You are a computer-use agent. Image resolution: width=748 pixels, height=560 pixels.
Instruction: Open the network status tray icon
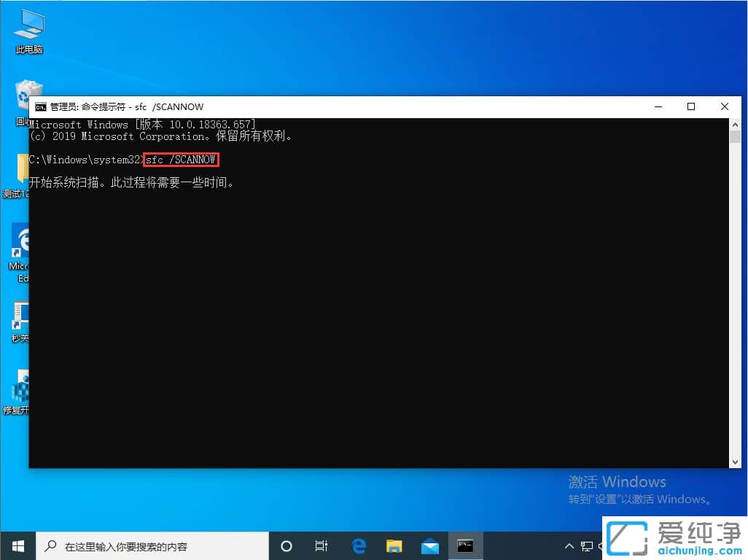[x=587, y=545]
